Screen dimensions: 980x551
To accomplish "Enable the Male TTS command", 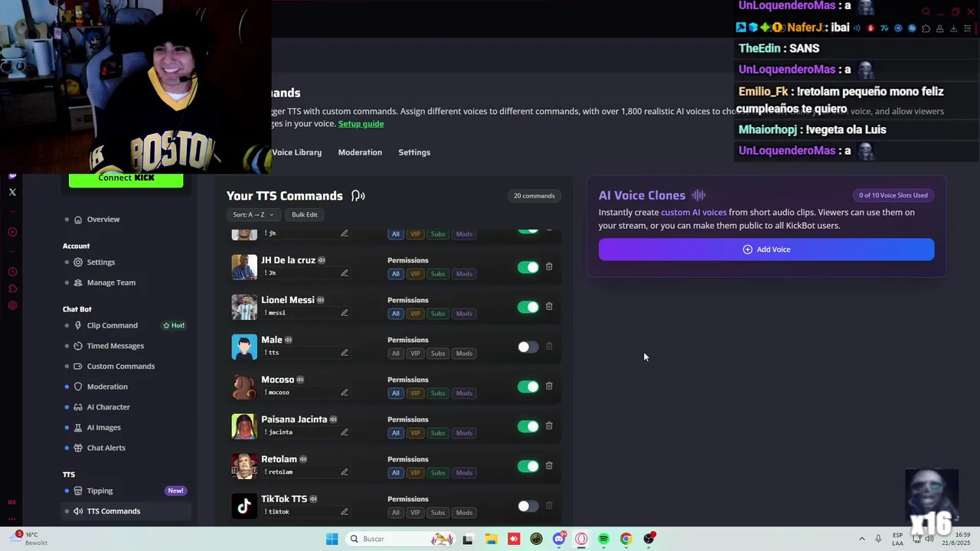I will tap(528, 347).
